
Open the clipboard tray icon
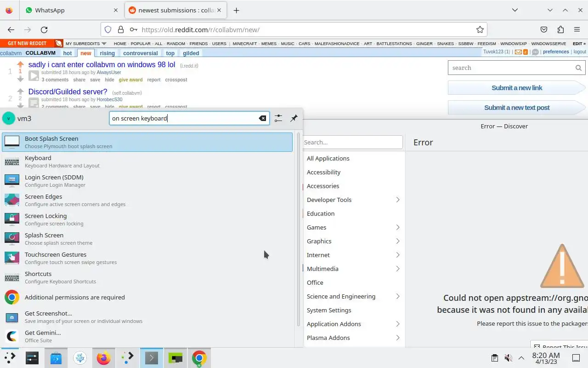(x=494, y=358)
